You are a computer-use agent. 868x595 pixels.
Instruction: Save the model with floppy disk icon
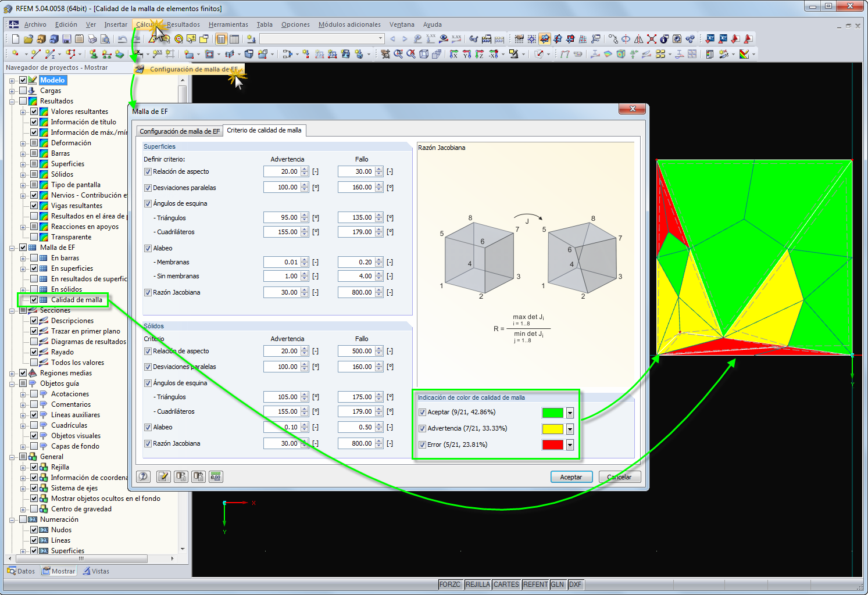[x=66, y=39]
